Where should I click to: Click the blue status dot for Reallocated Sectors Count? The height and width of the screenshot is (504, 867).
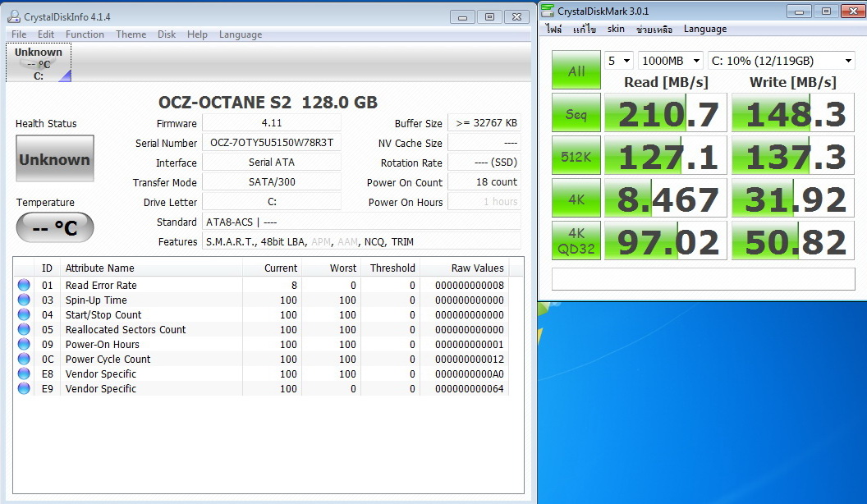(24, 329)
